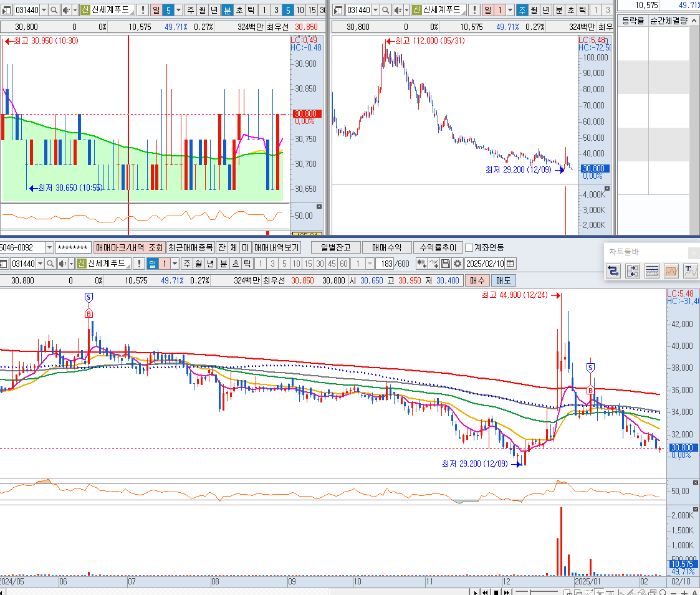Screen dimensions: 700x595
Task: Click the speaker icon in the bottom chart toolbar
Action: [62, 264]
